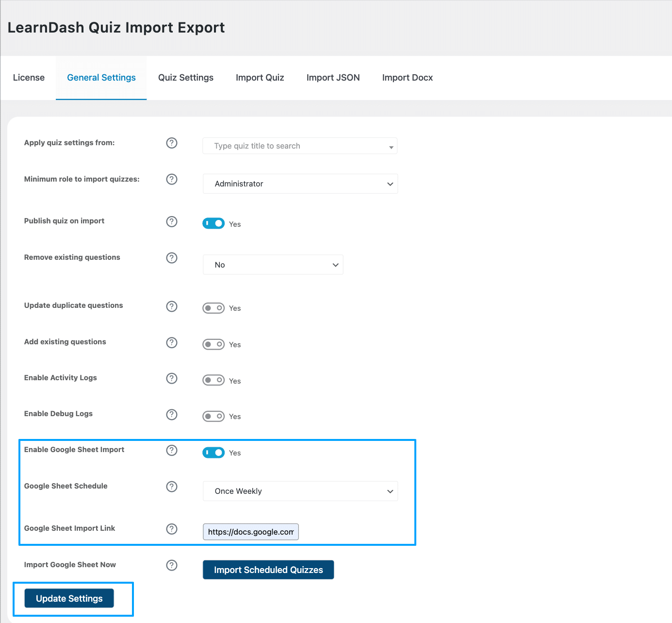Click the LearnDash Quiz Import Export heading
Image resolution: width=672 pixels, height=623 pixels.
[x=116, y=28]
